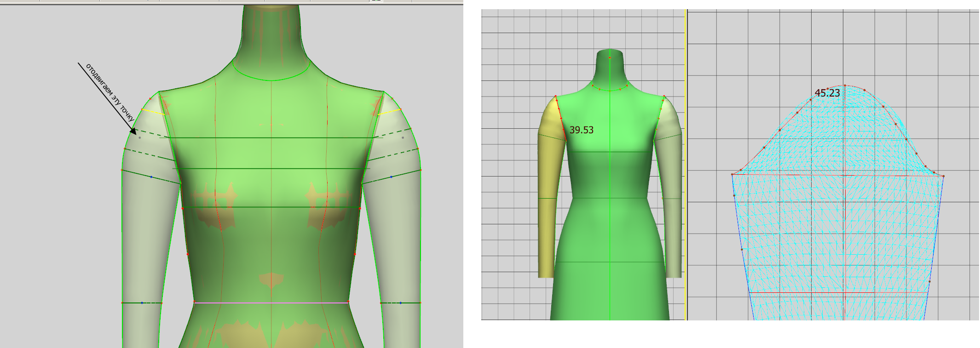
Task: Pick the right underarm corner point of the sleeve pattern
Action: [x=943, y=176]
